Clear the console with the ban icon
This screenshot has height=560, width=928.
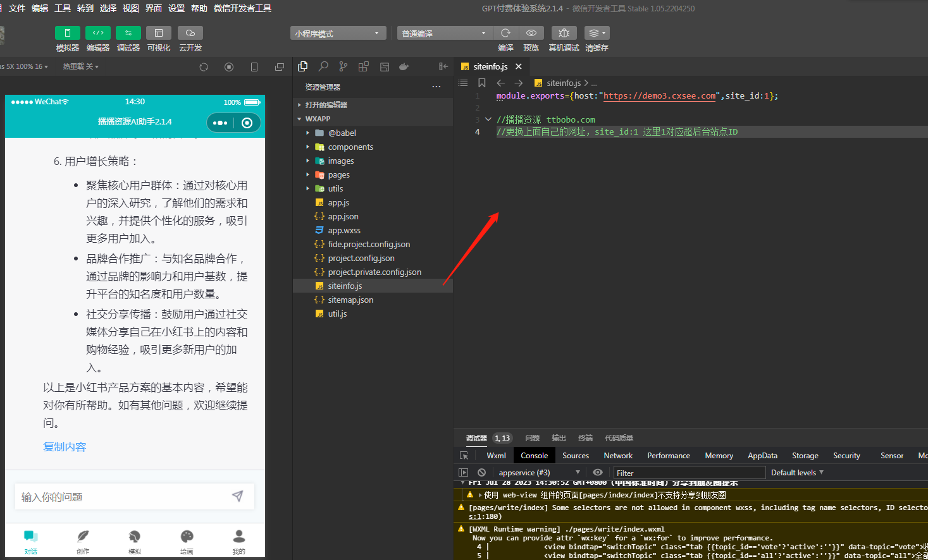point(481,472)
